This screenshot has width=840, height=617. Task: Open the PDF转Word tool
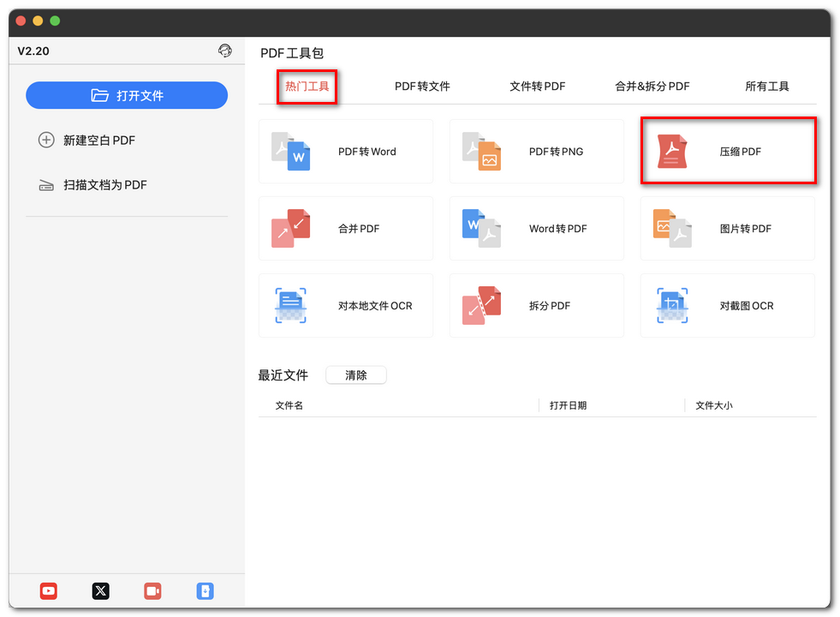pyautogui.click(x=345, y=151)
